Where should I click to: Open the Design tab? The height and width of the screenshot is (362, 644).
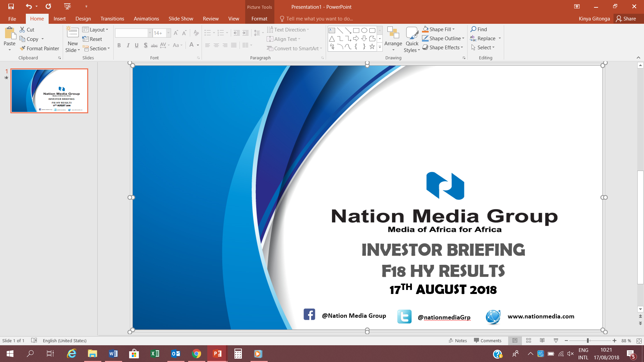coord(83,19)
